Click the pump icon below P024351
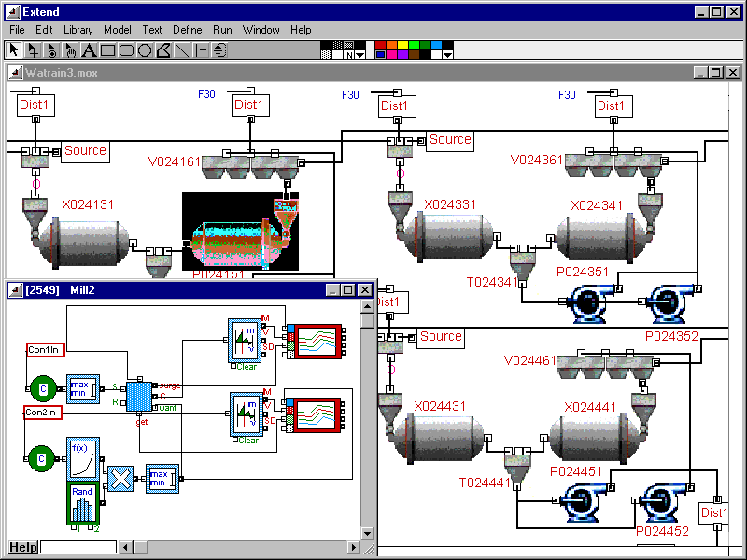Screen dimensions: 747x560 point(593,302)
